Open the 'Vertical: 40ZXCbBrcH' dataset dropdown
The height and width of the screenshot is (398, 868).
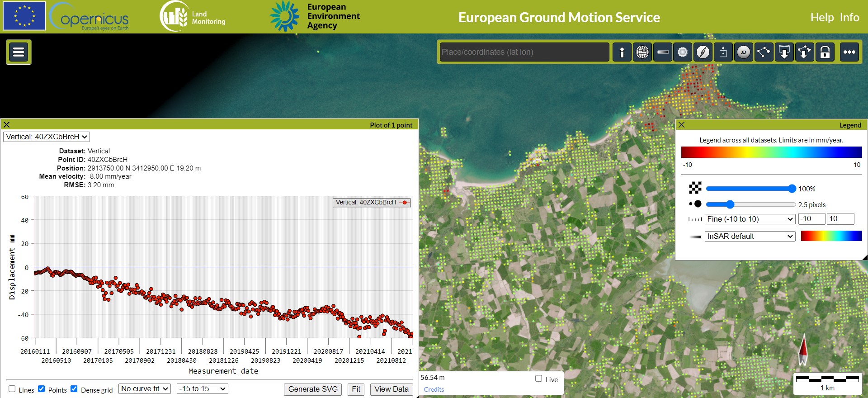pos(47,137)
